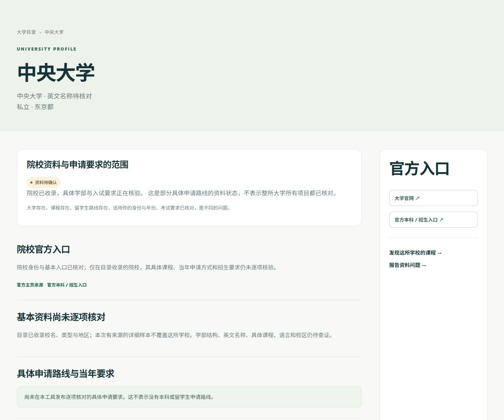Screen dimensions: 504x420
Task: Select the sidebar heading 官方入口
Action: (x=419, y=169)
